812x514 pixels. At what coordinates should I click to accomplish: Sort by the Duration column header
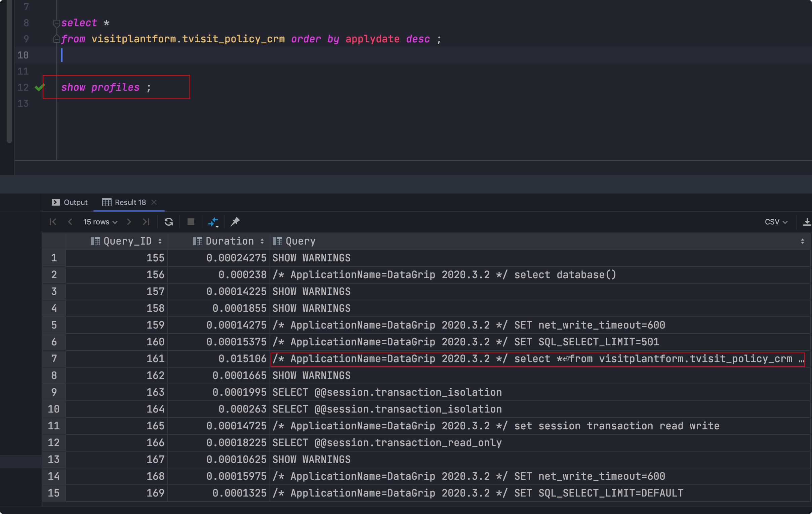coord(229,241)
